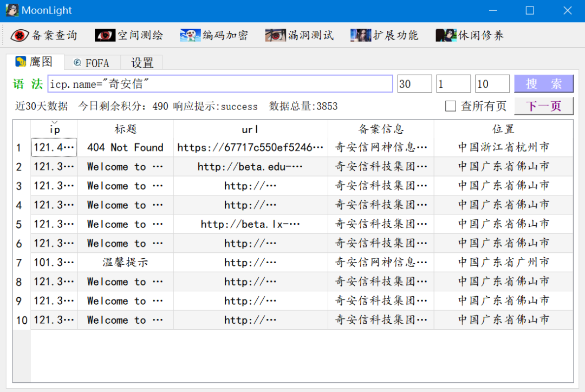
Task: Select the https://67717c550ef5246 url cell
Action: click(x=250, y=147)
